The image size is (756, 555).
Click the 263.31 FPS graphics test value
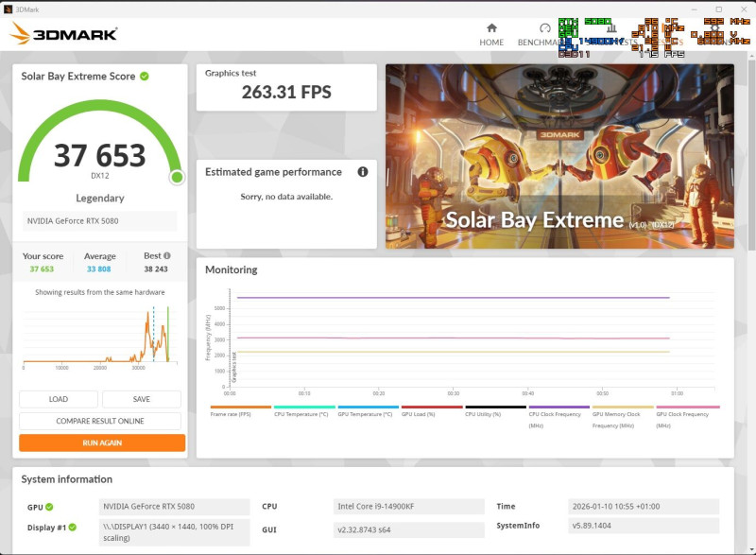[286, 92]
